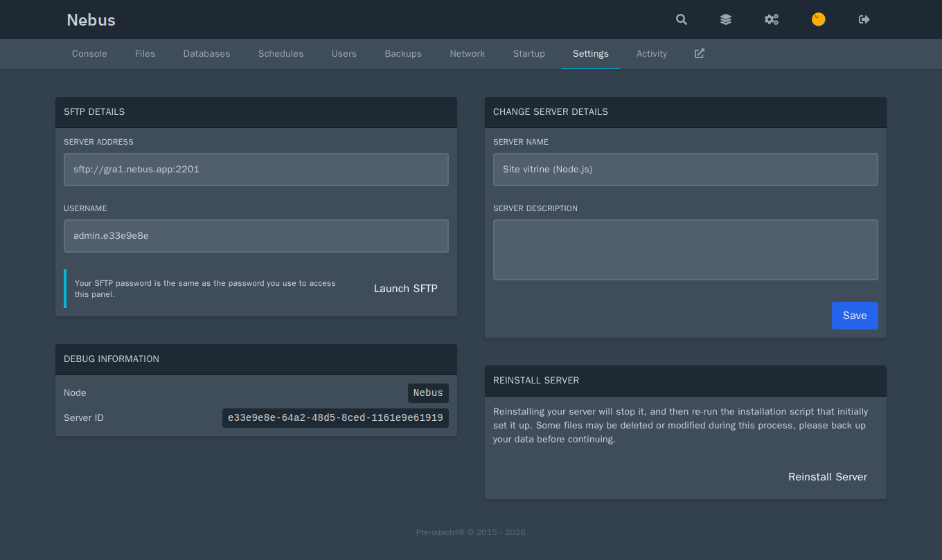Click the external link icon in subnav
The width and height of the screenshot is (942, 560).
coord(700,53)
